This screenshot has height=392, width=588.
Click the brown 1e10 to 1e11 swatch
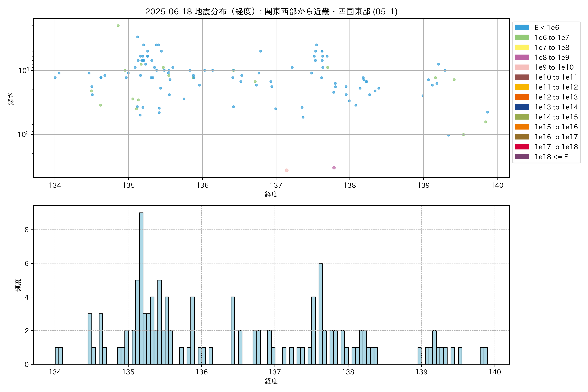[522, 77]
